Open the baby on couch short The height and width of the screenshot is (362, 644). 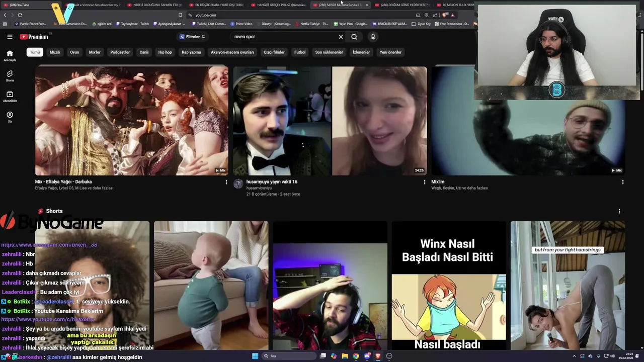[x=211, y=286]
